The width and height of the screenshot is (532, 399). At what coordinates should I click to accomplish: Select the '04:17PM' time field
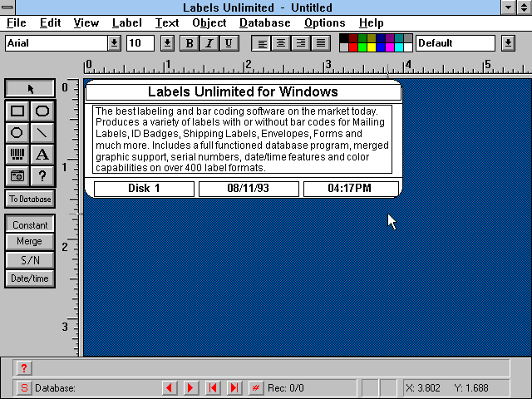point(350,189)
